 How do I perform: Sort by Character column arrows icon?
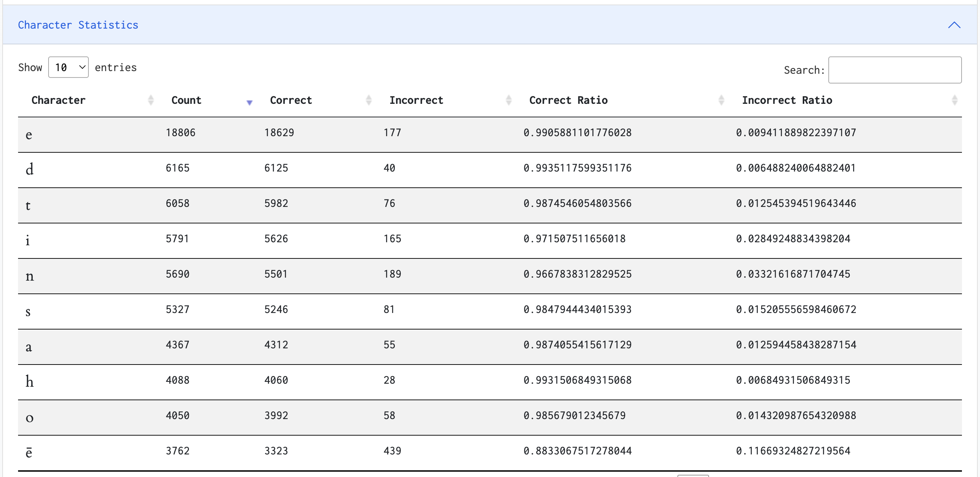pos(151,100)
